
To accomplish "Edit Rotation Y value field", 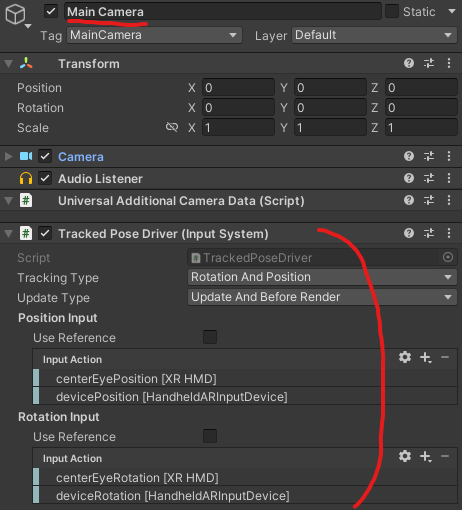I will point(330,108).
